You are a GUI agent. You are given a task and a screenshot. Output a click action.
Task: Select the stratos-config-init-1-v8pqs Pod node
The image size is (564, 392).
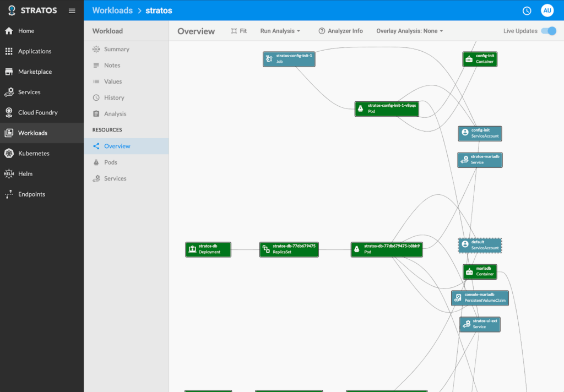click(387, 108)
